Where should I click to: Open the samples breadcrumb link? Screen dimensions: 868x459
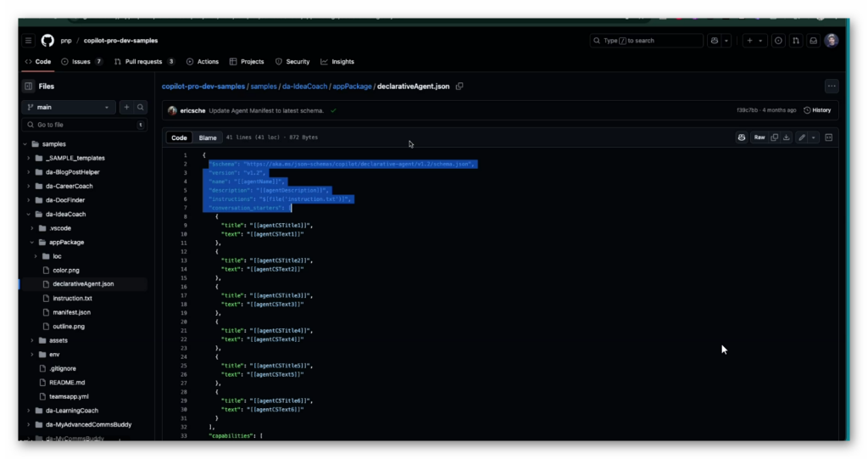pyautogui.click(x=264, y=87)
